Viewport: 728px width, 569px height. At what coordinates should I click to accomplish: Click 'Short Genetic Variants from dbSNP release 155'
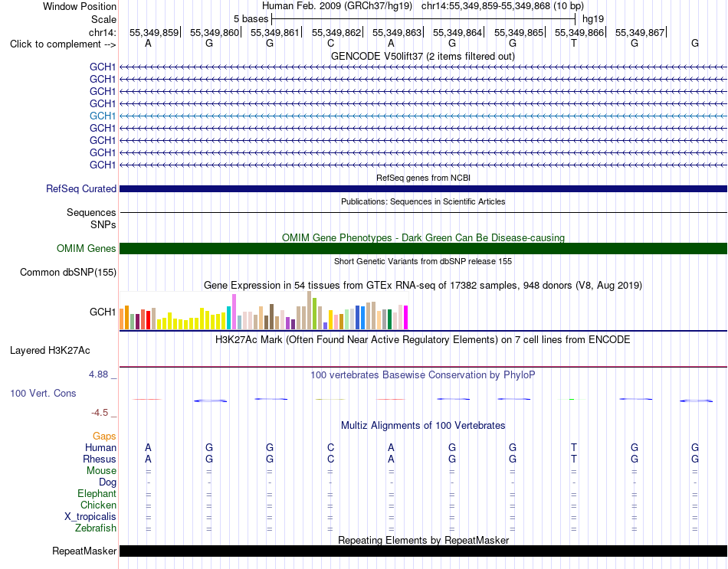(x=423, y=261)
